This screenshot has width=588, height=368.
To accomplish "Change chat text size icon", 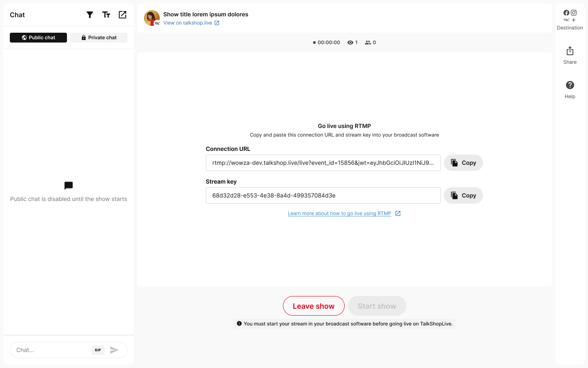I will (x=106, y=15).
